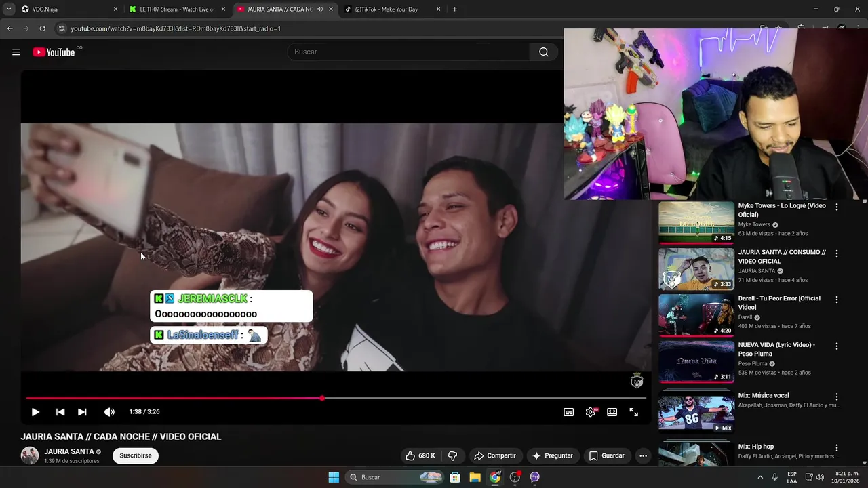
Task: Subscribe with the Suscribirse button
Action: 136,455
